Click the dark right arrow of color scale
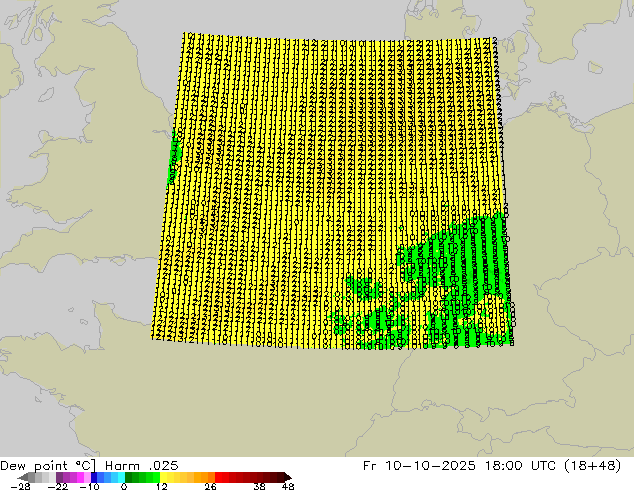Viewport: 634px width, 490px height. pos(287,477)
